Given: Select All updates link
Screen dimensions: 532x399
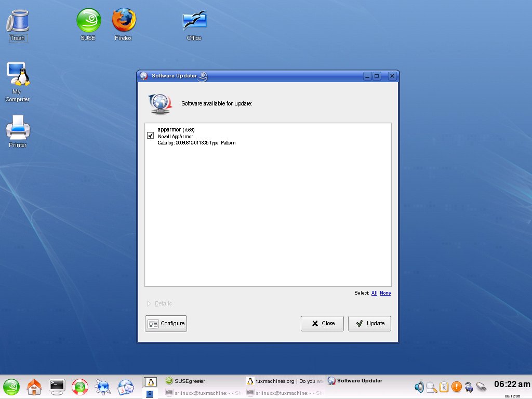Looking at the screenshot, I should (374, 293).
